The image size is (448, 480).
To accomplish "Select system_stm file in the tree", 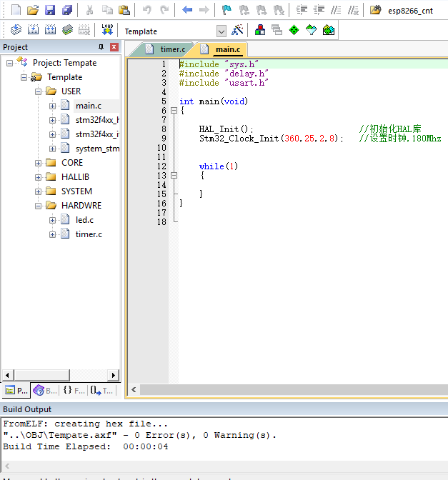I will click(97, 149).
